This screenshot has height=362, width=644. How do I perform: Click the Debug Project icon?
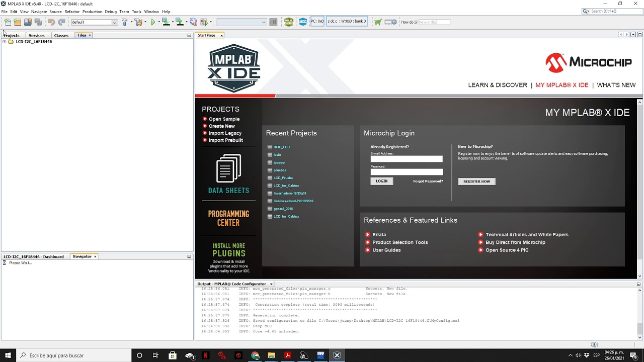coord(203,22)
